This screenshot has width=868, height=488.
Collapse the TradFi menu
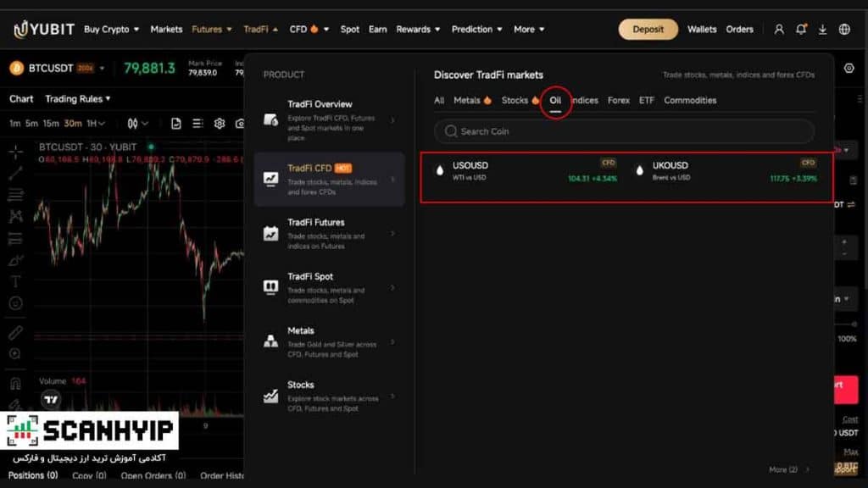pyautogui.click(x=261, y=30)
